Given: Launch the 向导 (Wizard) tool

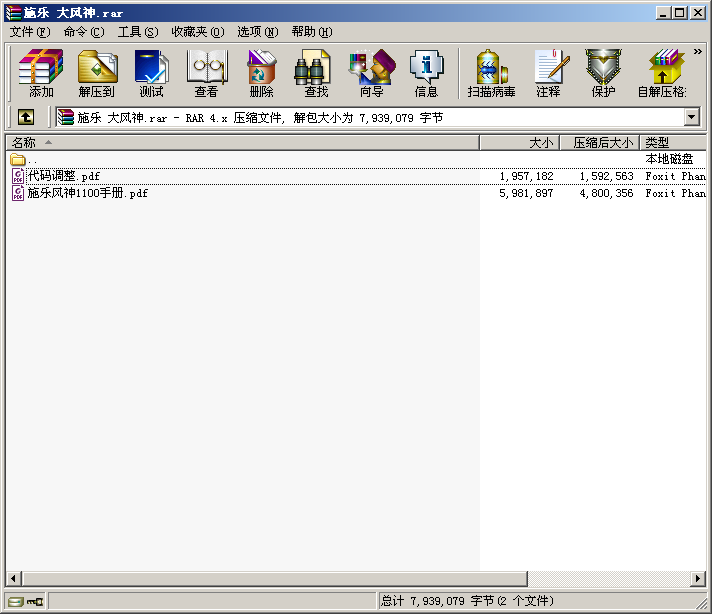Looking at the screenshot, I should point(371,73).
